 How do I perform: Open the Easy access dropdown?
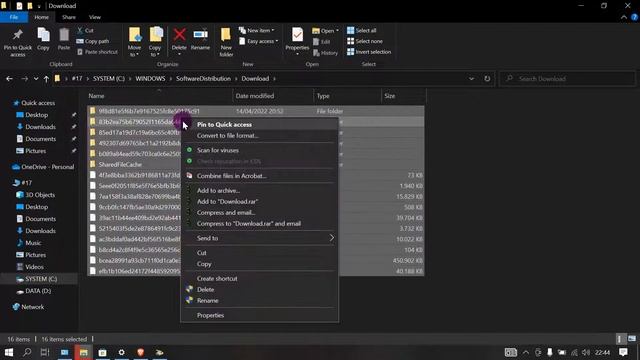click(259, 41)
